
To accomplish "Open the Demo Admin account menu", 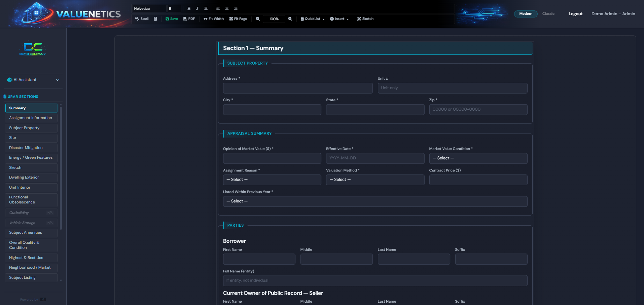I will 613,14.
